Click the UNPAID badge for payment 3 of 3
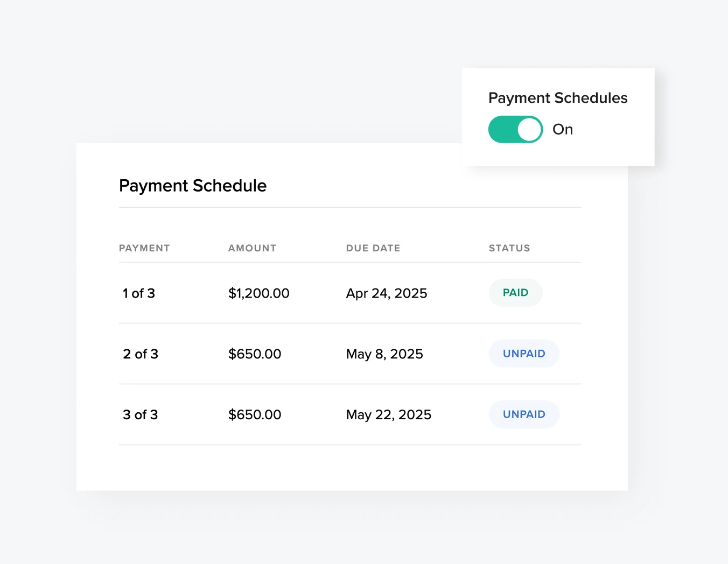728x564 pixels. tap(524, 414)
